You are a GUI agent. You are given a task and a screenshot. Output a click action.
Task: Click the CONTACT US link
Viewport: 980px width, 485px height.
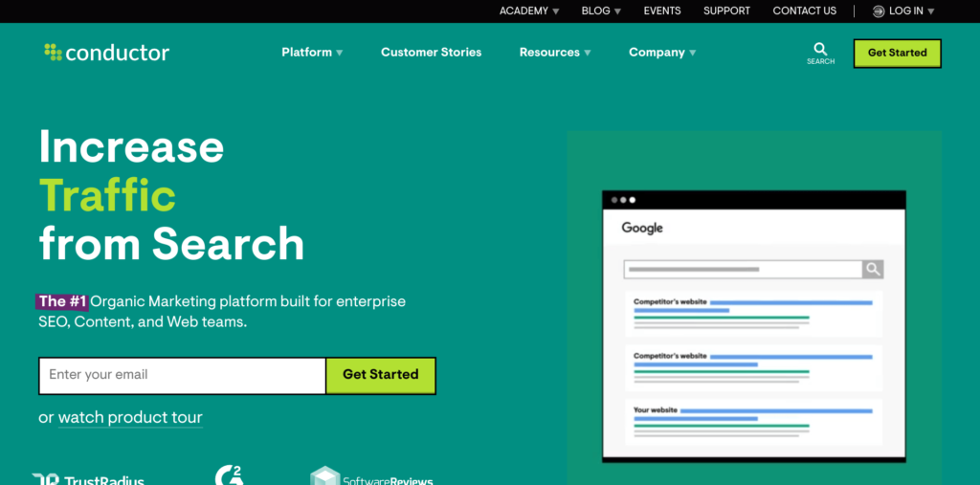pyautogui.click(x=804, y=11)
